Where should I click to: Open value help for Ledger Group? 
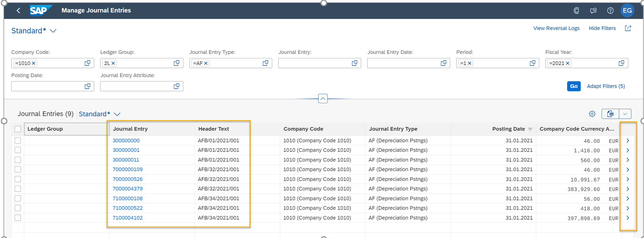[177, 63]
